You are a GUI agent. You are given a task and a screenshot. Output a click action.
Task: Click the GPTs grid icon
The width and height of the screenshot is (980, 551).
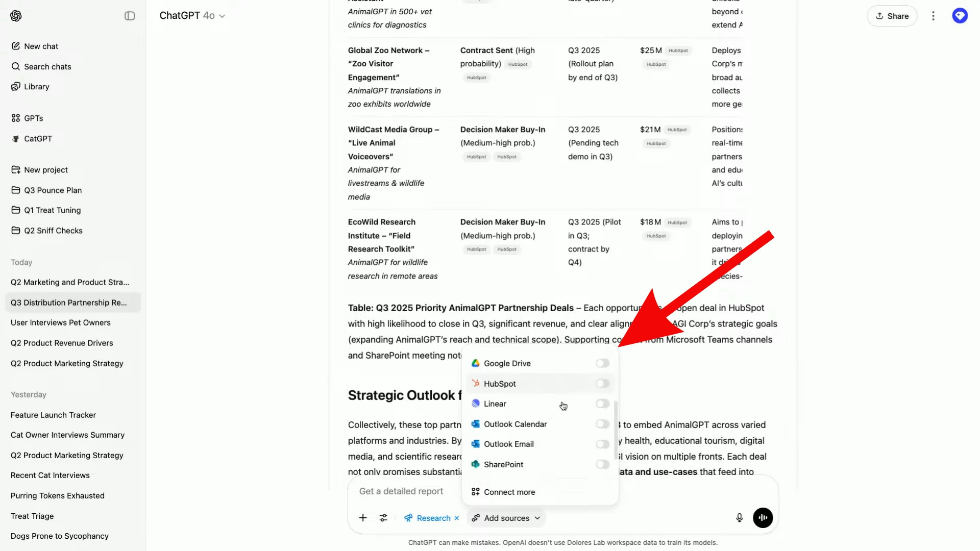tap(16, 118)
